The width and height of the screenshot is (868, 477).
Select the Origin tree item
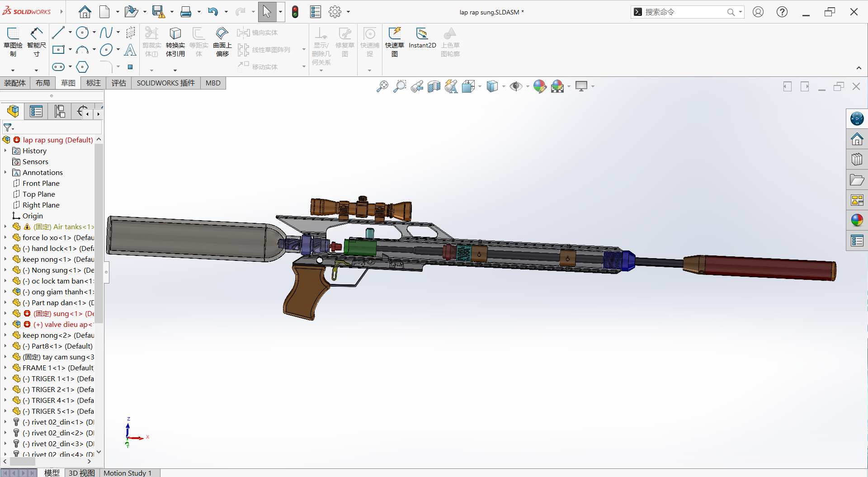coord(28,216)
